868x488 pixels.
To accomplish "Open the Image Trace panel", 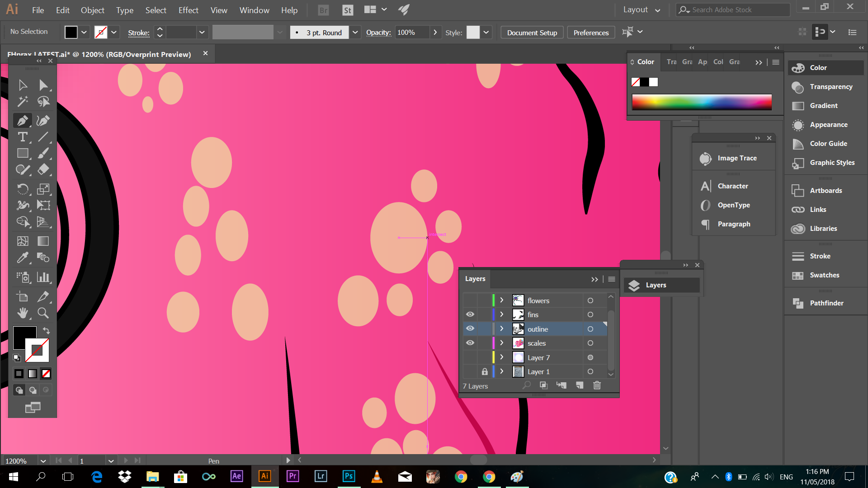I will click(733, 158).
